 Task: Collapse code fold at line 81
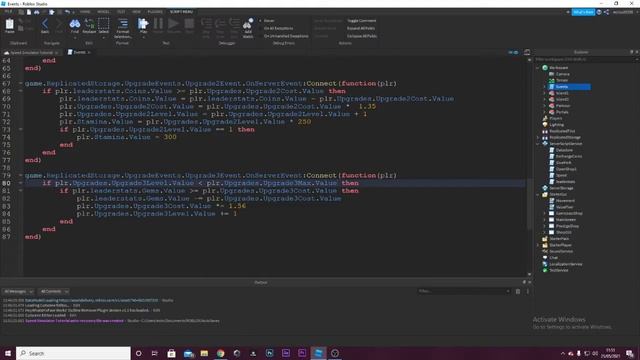point(20,191)
